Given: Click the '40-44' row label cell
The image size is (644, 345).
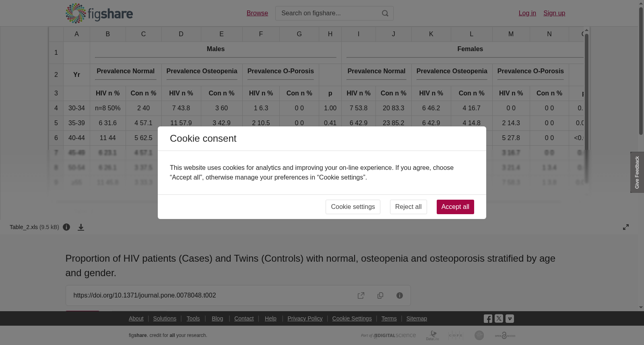Looking at the screenshot, I should pyautogui.click(x=76, y=138).
